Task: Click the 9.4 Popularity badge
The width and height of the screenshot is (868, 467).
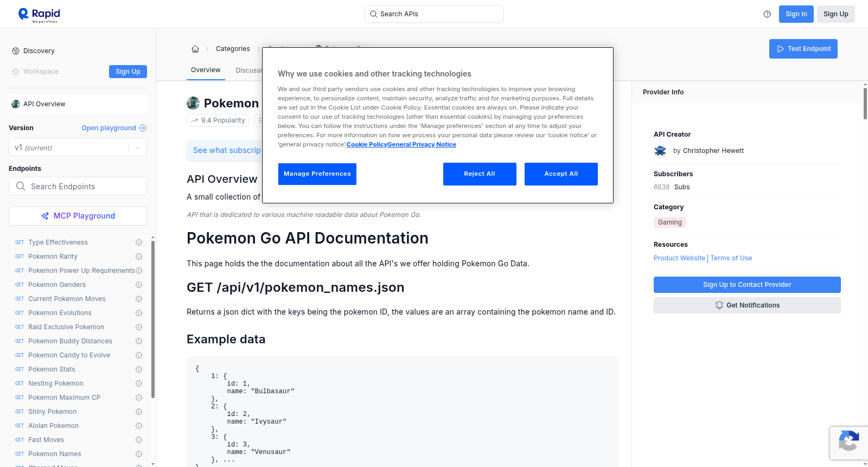Action: pos(218,120)
